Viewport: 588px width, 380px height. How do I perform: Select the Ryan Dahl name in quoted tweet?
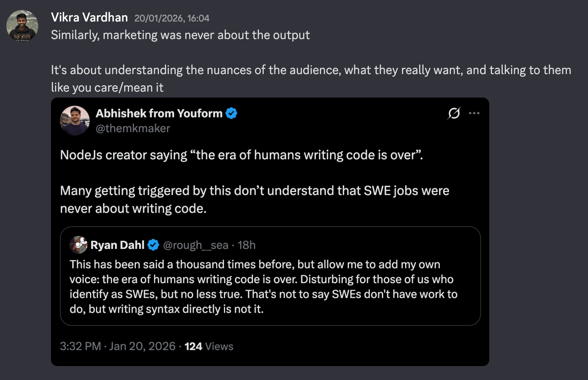click(117, 245)
